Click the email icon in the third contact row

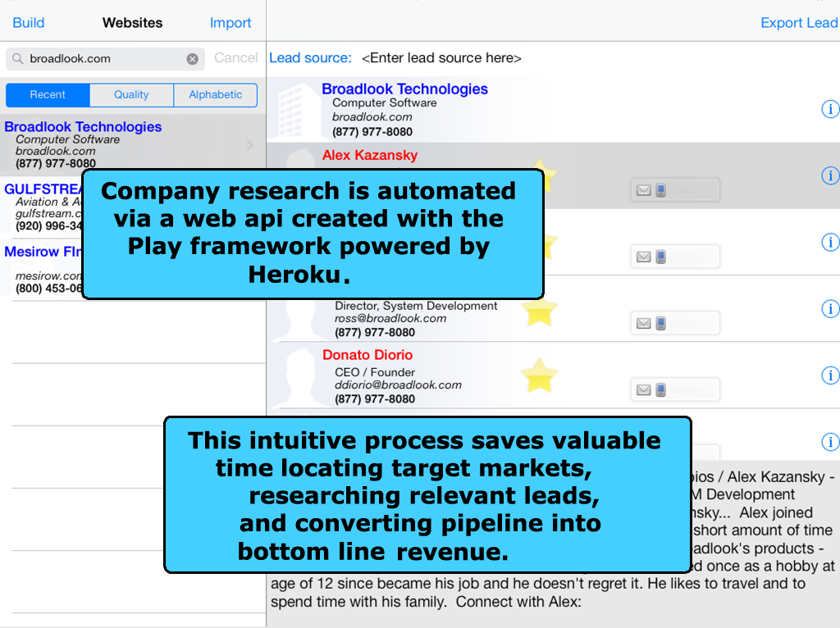point(643,257)
